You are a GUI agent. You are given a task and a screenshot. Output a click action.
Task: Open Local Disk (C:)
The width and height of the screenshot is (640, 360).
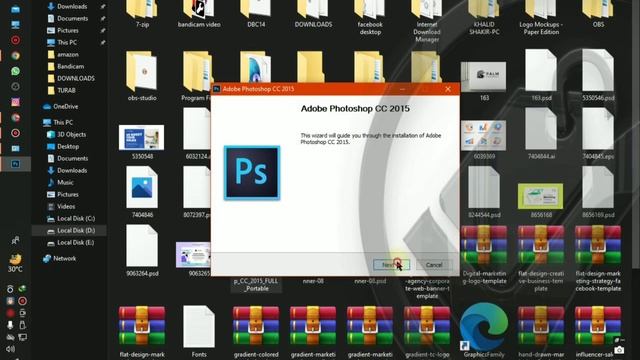coord(76,218)
